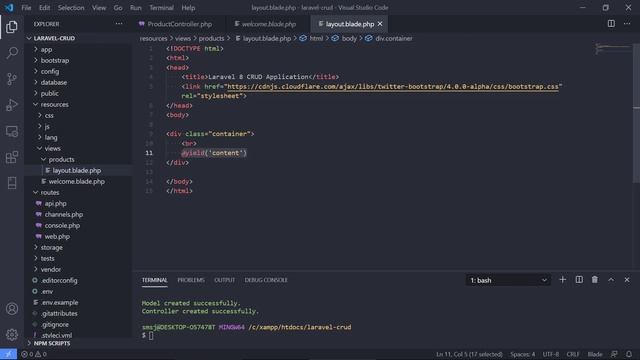Expand the app folder
Screen dimensions: 640x360
coord(46,49)
